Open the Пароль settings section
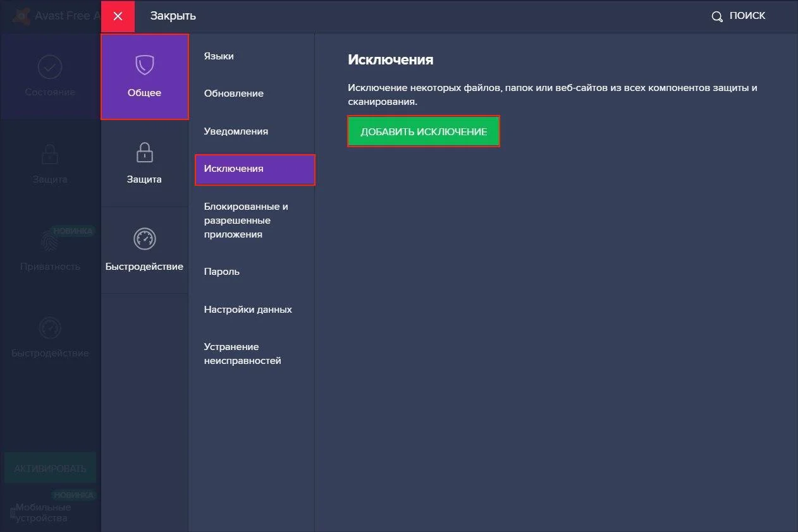The height and width of the screenshot is (532, 798). (x=221, y=272)
